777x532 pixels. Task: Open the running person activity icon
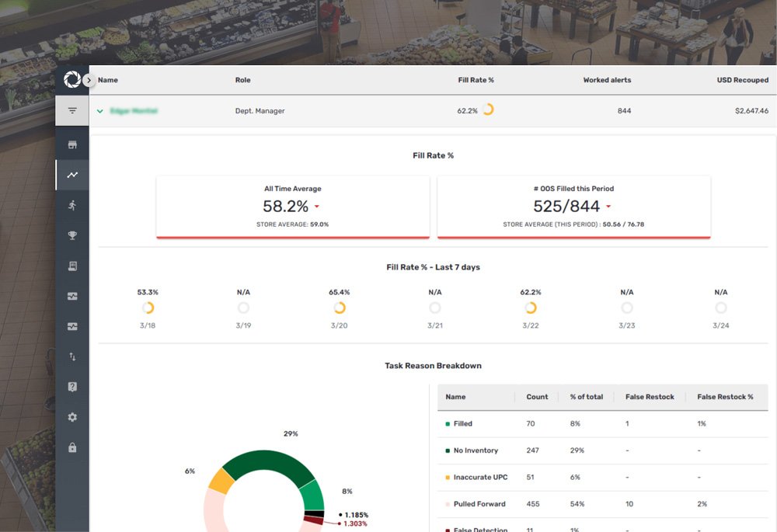[x=72, y=205]
